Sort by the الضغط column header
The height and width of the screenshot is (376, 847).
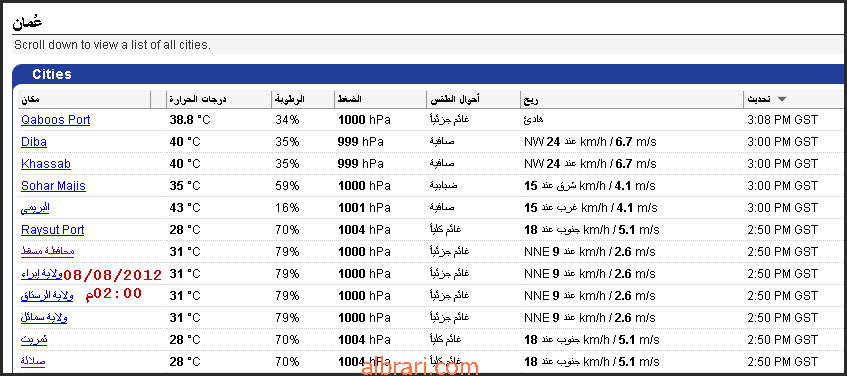tap(349, 99)
